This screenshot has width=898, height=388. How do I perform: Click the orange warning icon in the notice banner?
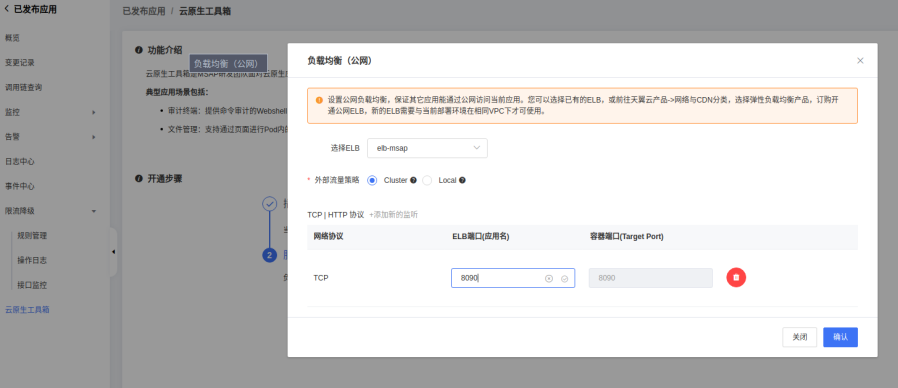pos(319,100)
